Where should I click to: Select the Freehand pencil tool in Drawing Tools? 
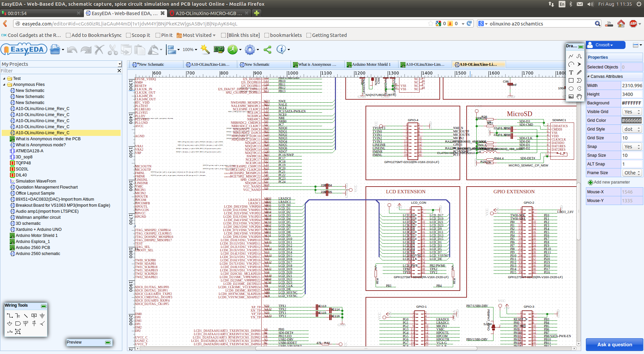tap(579, 72)
